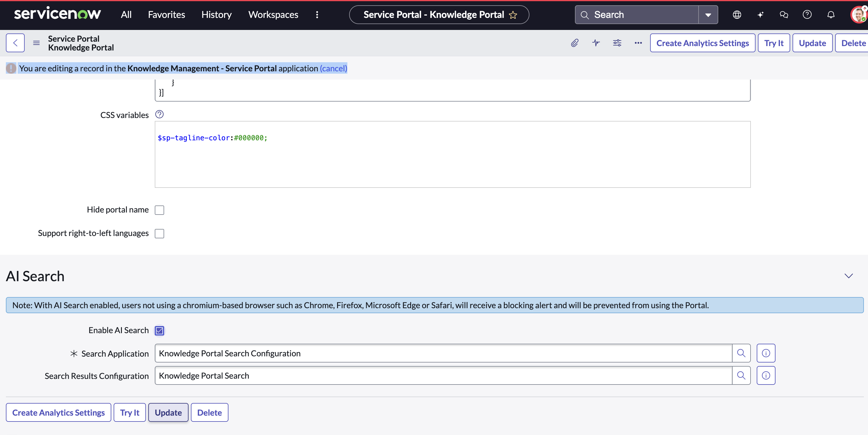This screenshot has width=868, height=435.
Task: Open the user profile avatar
Action: [858, 14]
